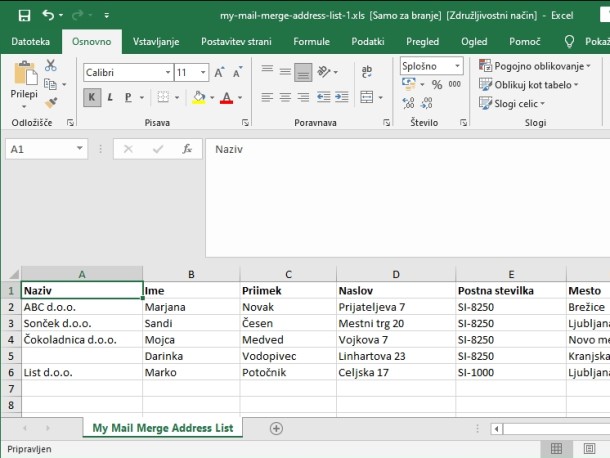Apply the percent style icon
610x458 pixels.
(x=437, y=84)
